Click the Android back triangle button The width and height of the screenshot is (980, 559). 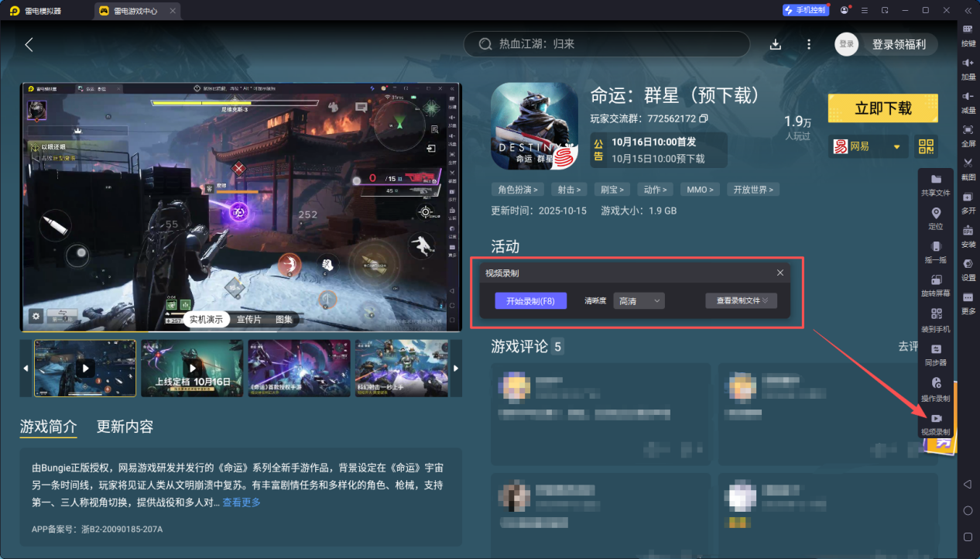(x=968, y=484)
